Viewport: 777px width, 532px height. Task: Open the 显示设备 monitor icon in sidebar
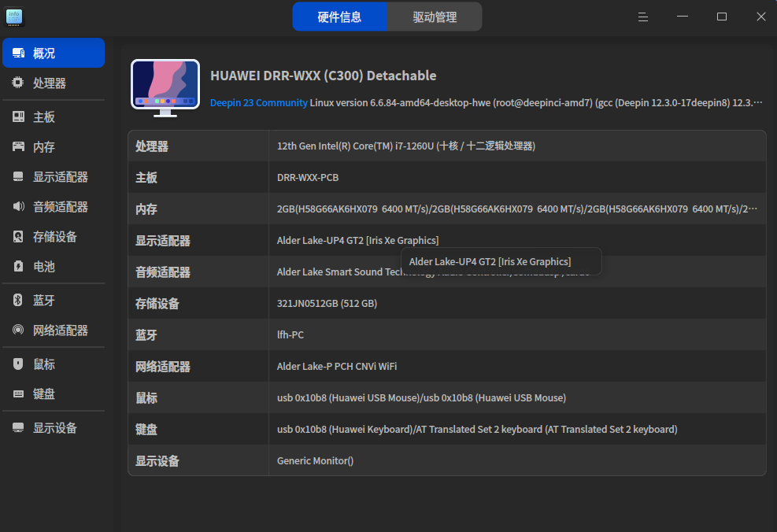tap(18, 427)
